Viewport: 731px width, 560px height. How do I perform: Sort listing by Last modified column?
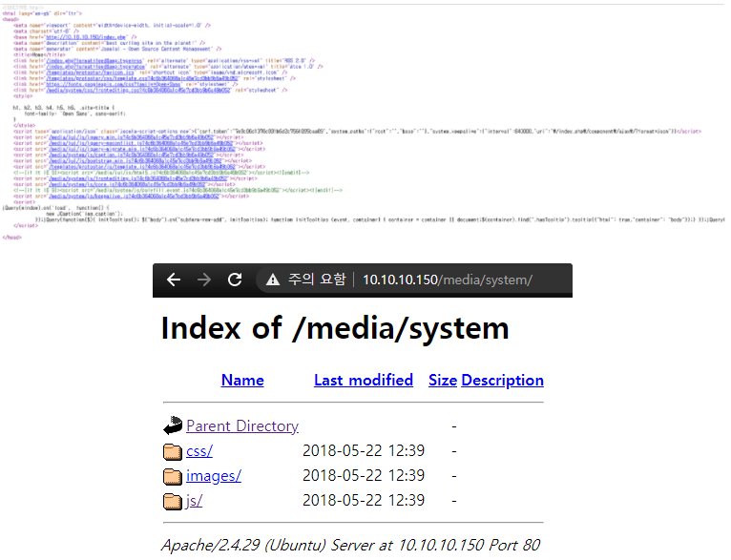tap(364, 380)
